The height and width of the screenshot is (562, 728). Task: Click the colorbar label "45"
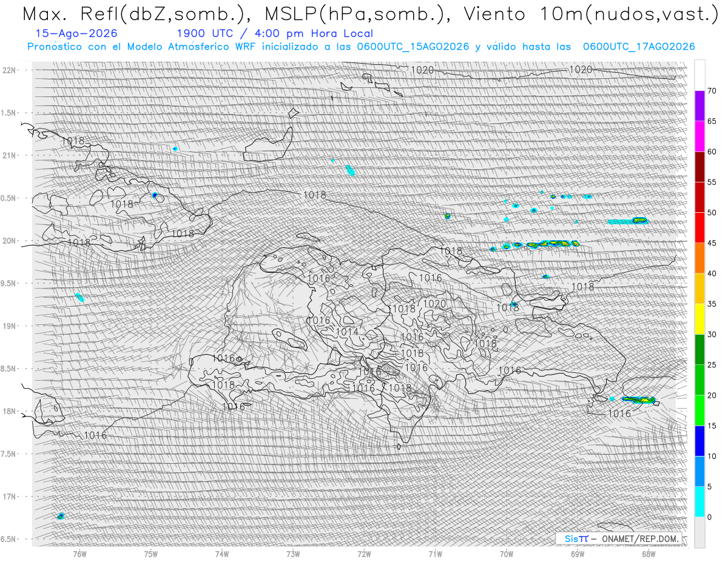[x=712, y=243]
